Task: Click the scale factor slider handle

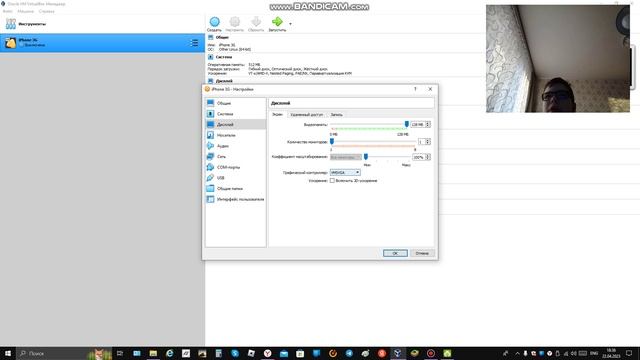Action: 366,157
